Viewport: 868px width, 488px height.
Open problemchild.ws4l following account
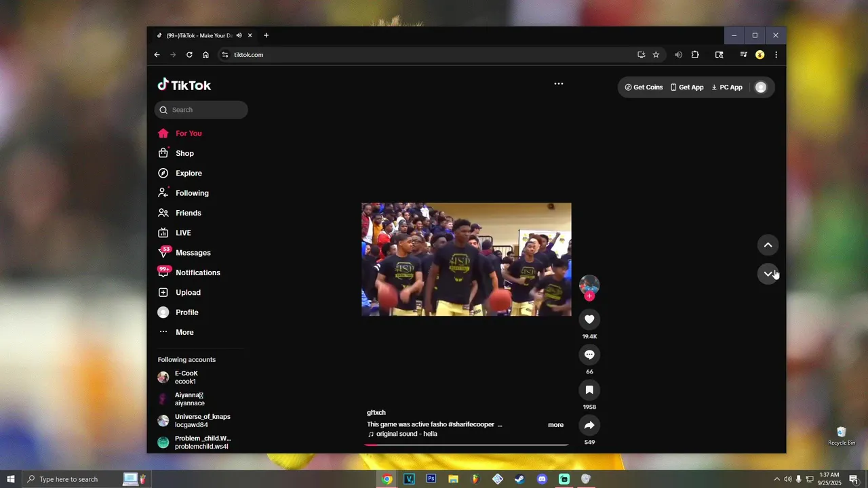195,443
